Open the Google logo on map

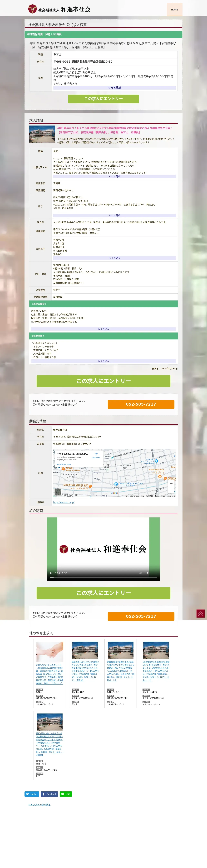coord(114,493)
